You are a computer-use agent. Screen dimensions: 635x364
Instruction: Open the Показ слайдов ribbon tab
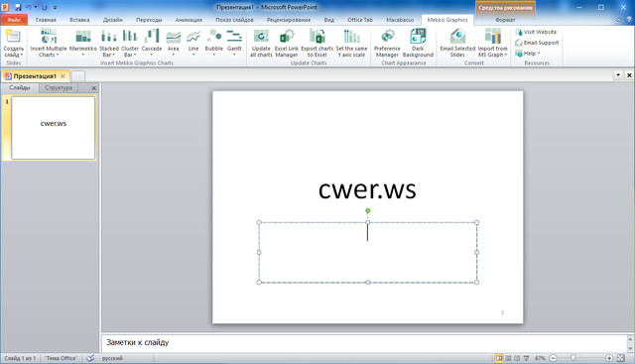[234, 20]
